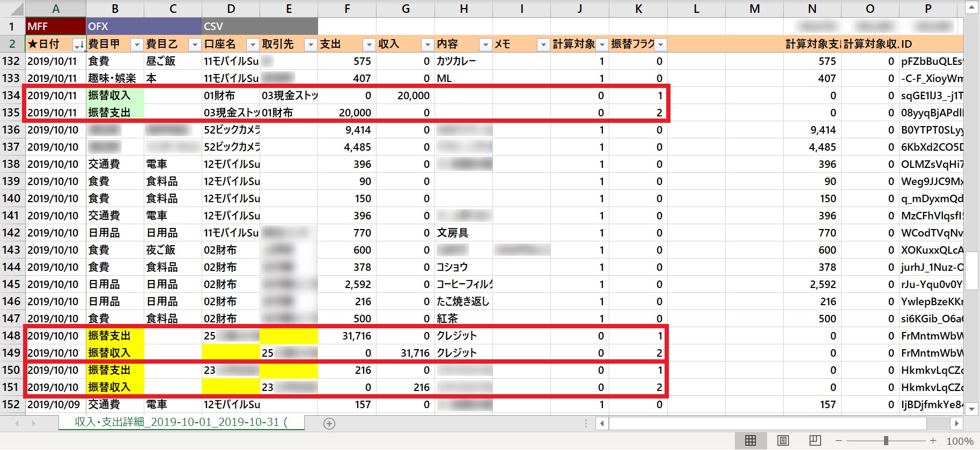Image resolution: width=980 pixels, height=450 pixels.
Task: Add a new sheet with the plus icon
Action: coord(329,424)
